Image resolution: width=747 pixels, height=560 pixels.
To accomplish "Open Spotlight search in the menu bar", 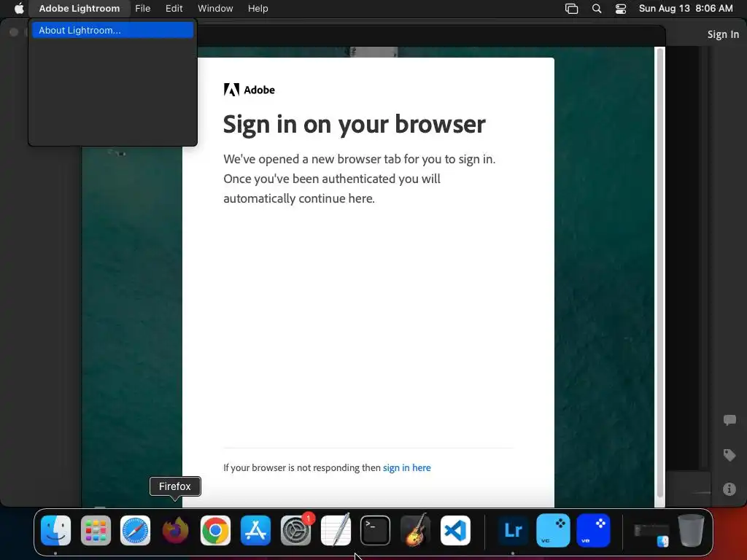I will tap(597, 9).
